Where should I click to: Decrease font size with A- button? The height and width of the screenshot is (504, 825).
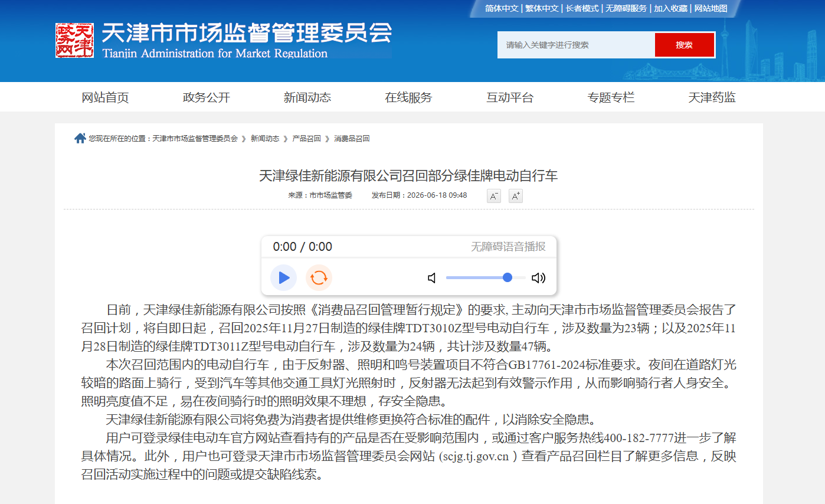[x=494, y=196]
